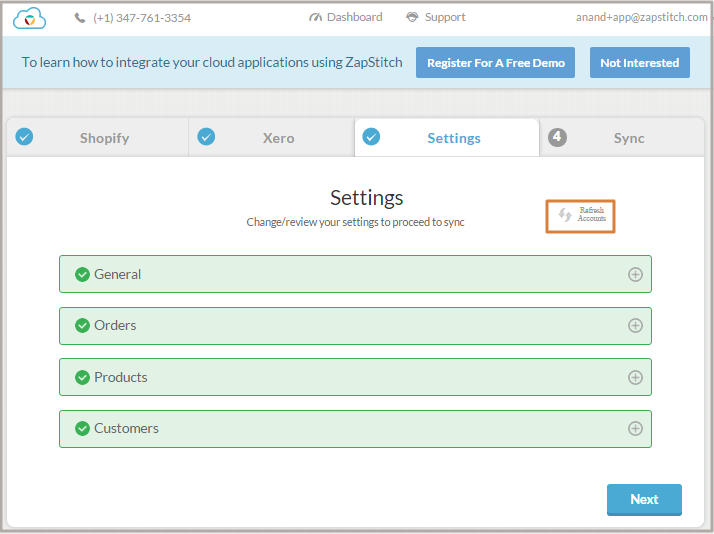Click 'Change/review your settings to proceed' text
714x534 pixels.
(x=356, y=222)
